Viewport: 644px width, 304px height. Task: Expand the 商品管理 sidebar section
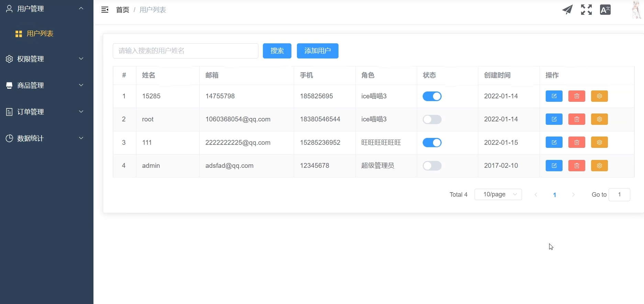click(45, 85)
